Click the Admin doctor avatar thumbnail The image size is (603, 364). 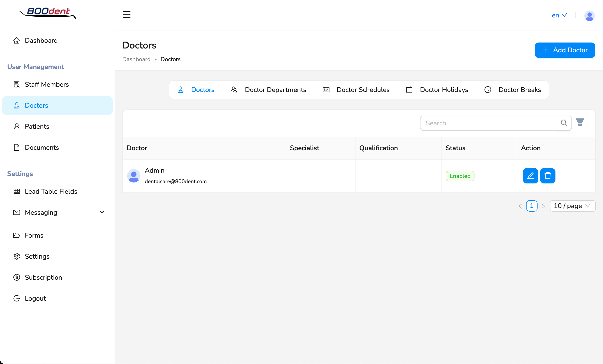point(134,176)
